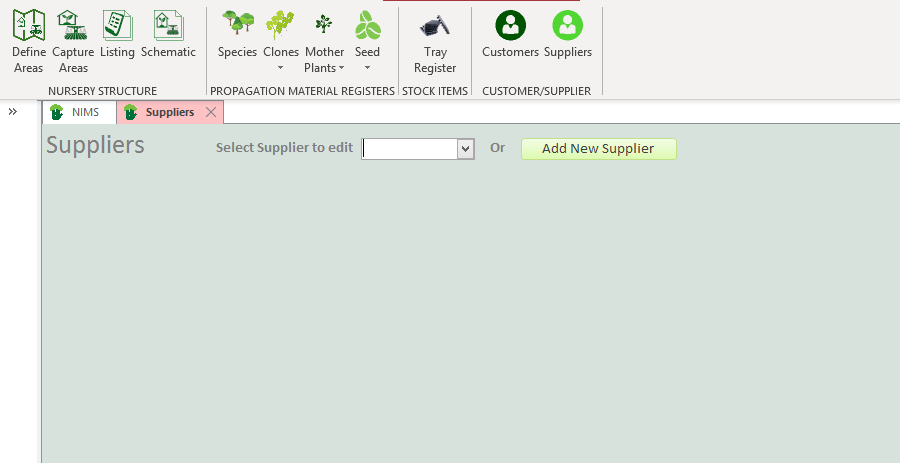This screenshot has width=900, height=463.
Task: Open the Tray Register
Action: [435, 41]
